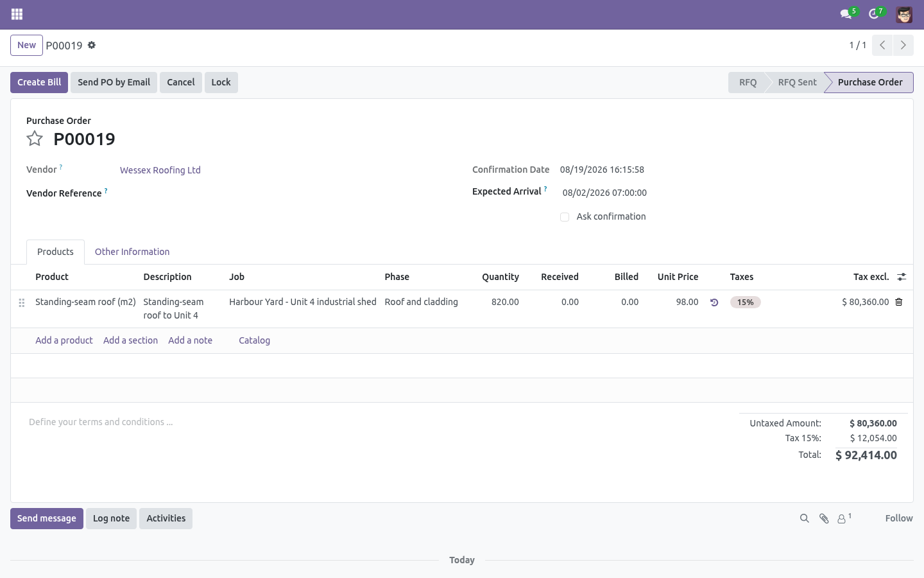924x578 pixels.
Task: Click the P00019 breadcrumb title
Action: click(64, 46)
